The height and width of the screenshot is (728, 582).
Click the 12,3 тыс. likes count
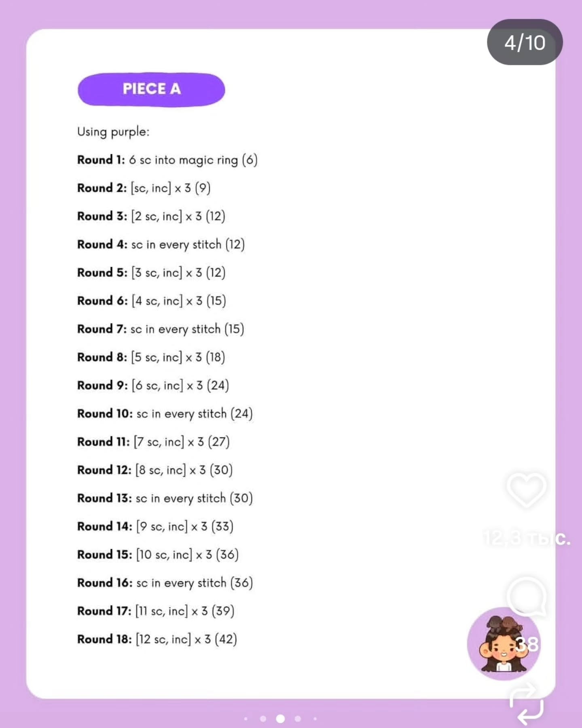[526, 538]
